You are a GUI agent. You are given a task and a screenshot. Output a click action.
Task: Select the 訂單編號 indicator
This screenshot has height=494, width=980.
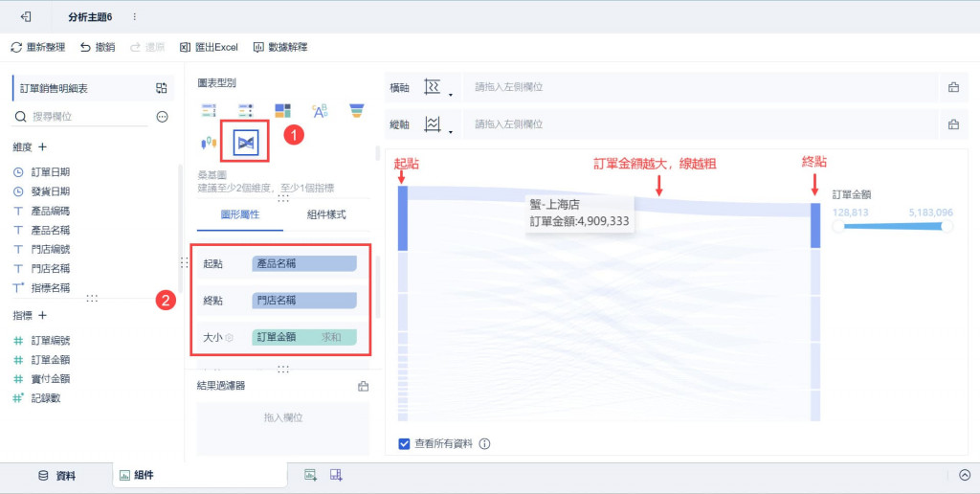point(50,341)
